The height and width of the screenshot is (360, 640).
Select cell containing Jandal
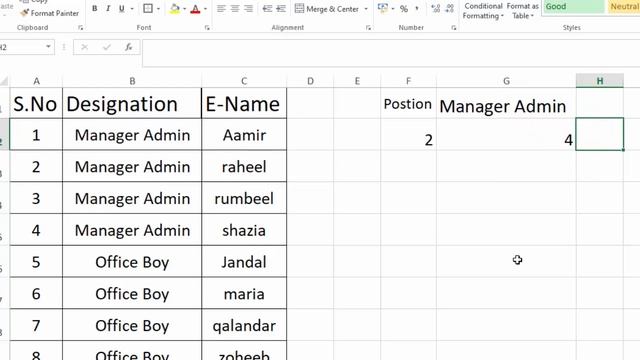(244, 262)
